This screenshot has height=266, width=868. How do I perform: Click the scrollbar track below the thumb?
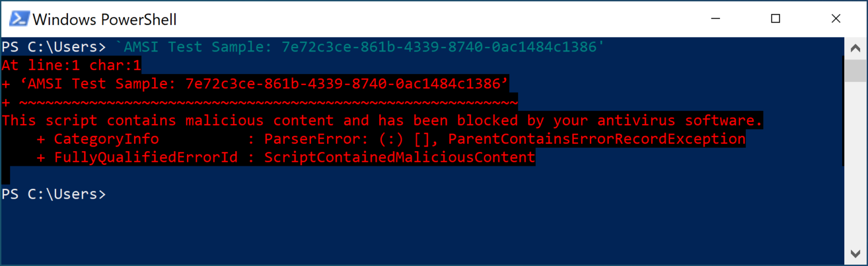[853, 170]
